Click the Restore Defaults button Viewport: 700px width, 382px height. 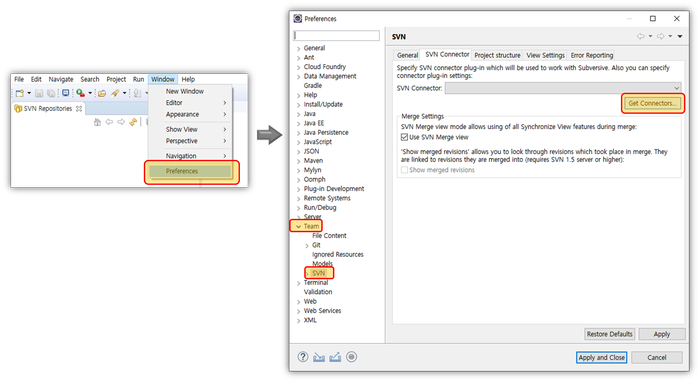click(x=609, y=334)
